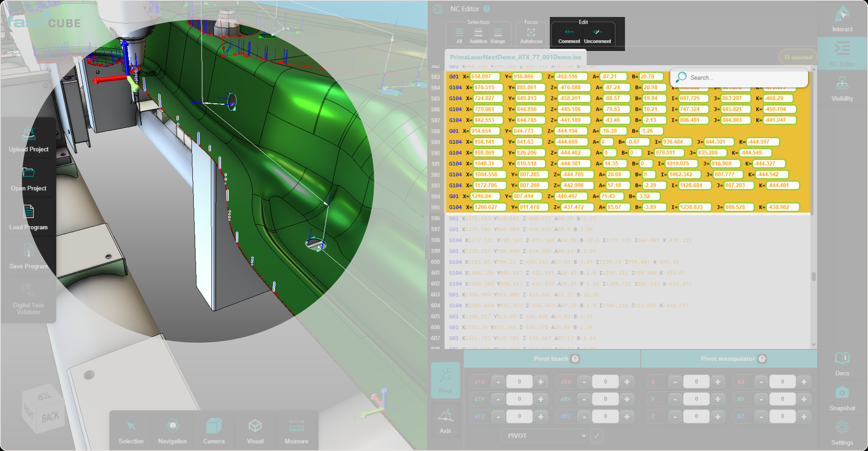Click Pivot manipulator help icon
868x451 pixels.
762,359
